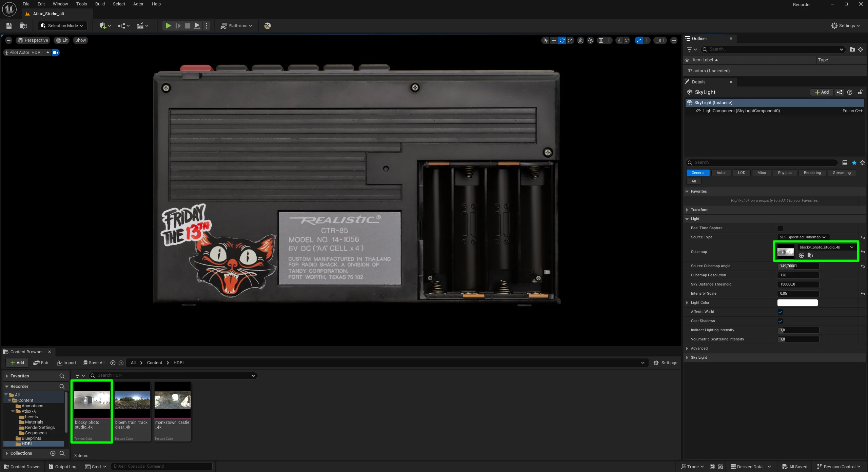The width and height of the screenshot is (868, 472).
Task: Start Play in editor
Action: (168, 26)
